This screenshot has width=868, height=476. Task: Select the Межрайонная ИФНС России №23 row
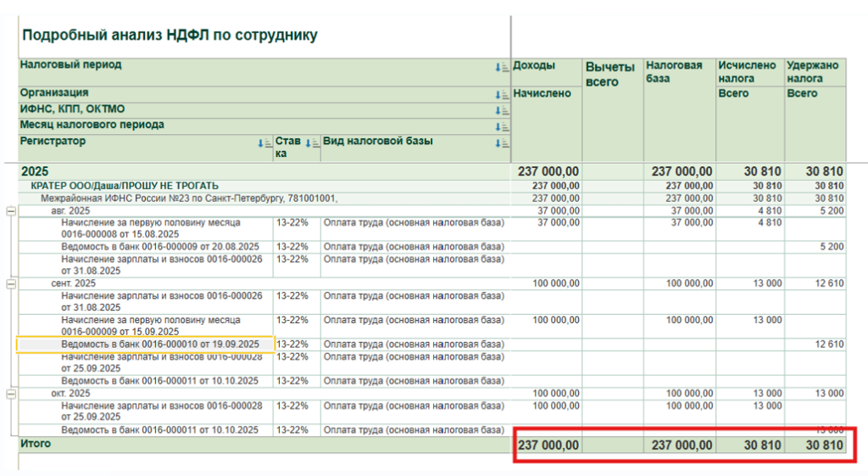[189, 199]
